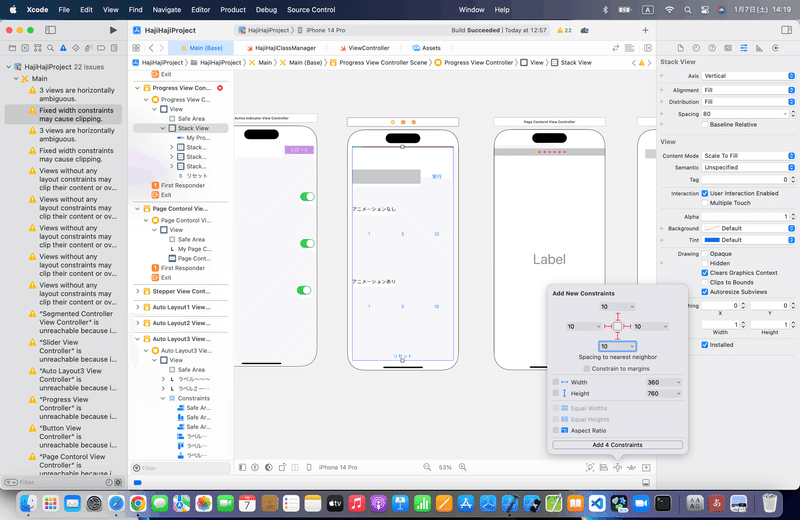Open the Identity inspector icon

(x=728, y=48)
